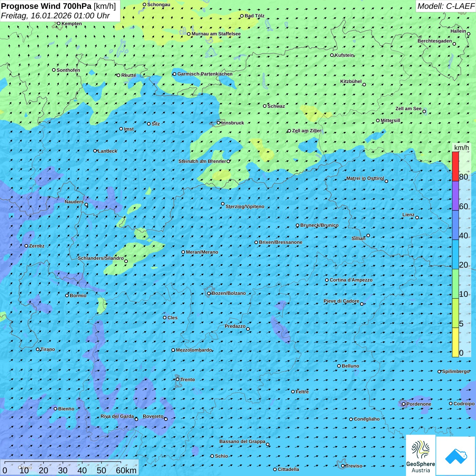The width and height of the screenshot is (476, 476).
Task: Select the Cortina d'Ampezzo marker dot
Action: click(x=327, y=280)
